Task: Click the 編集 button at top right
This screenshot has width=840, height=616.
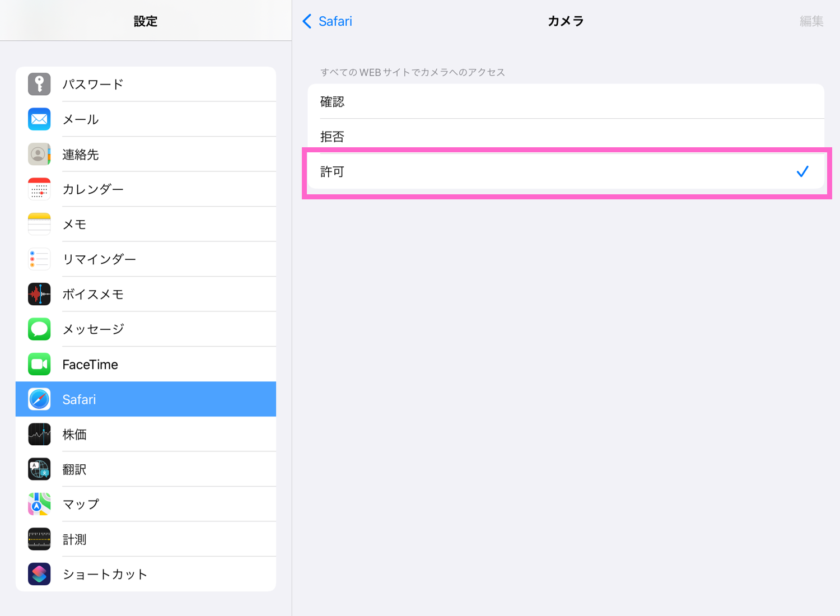Action: (811, 21)
